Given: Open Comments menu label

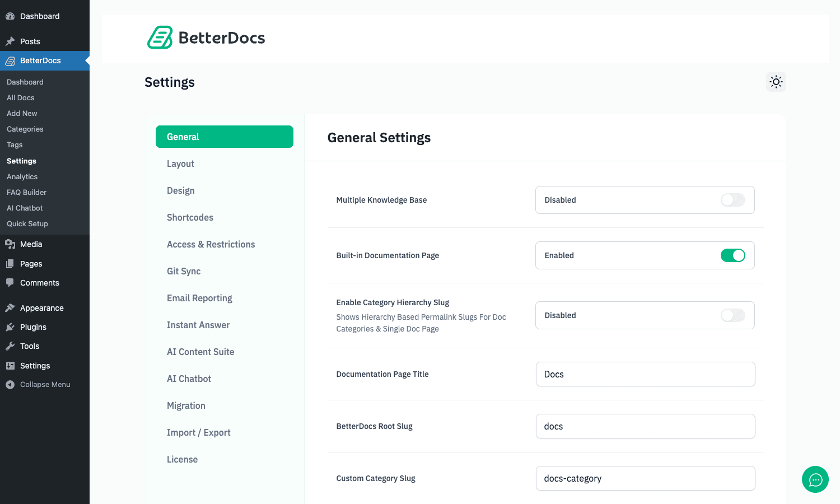Looking at the screenshot, I should pyautogui.click(x=40, y=283).
